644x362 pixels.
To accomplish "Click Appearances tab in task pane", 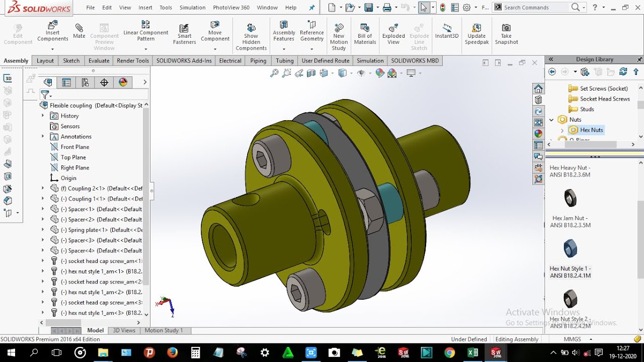I will (x=538, y=134).
